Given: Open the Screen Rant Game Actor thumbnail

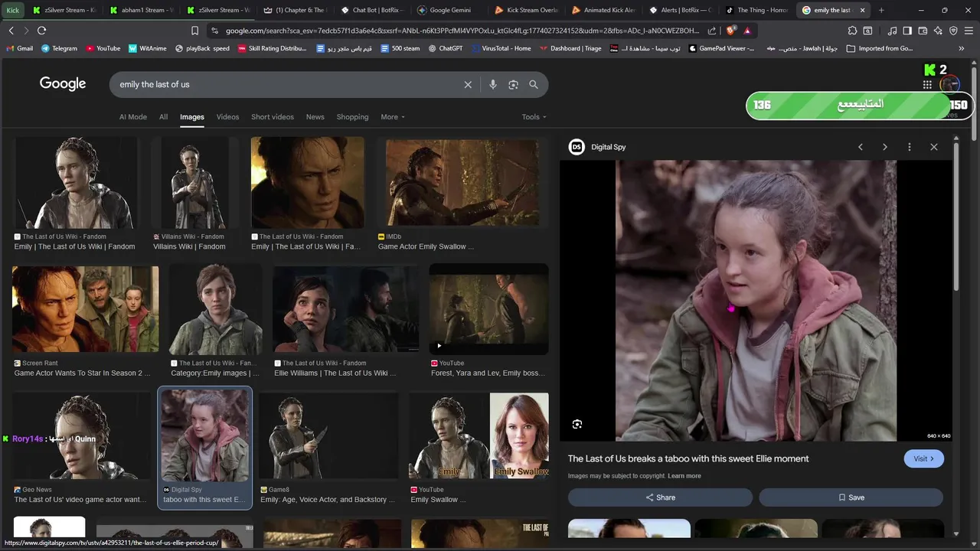Looking at the screenshot, I should [x=85, y=309].
